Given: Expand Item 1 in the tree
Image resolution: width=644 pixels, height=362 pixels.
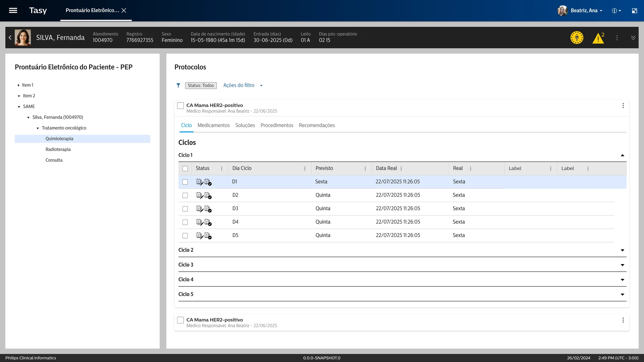Looking at the screenshot, I should click(x=19, y=85).
